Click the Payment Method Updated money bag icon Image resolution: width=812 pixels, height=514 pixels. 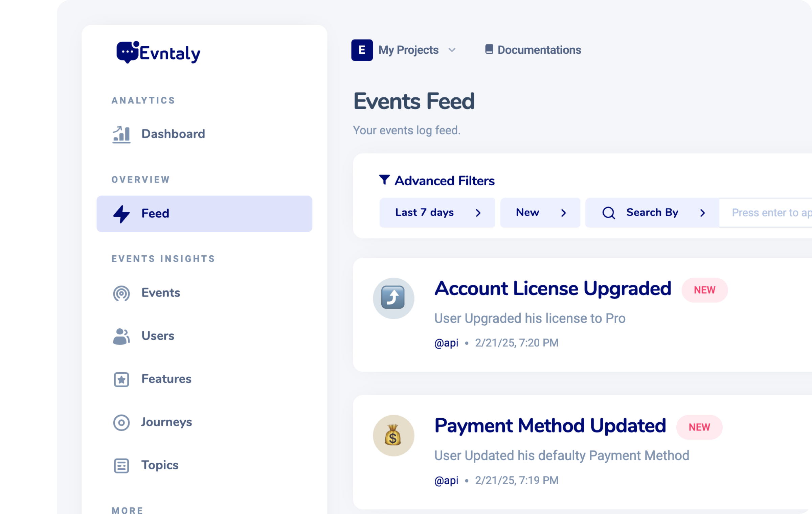point(393,436)
